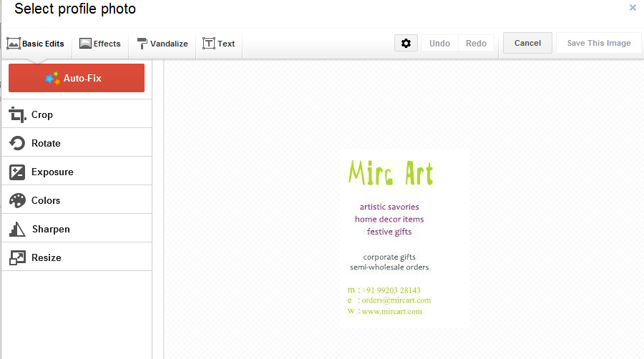This screenshot has width=644, height=359.
Task: Open the Colors option
Action: coord(77,200)
